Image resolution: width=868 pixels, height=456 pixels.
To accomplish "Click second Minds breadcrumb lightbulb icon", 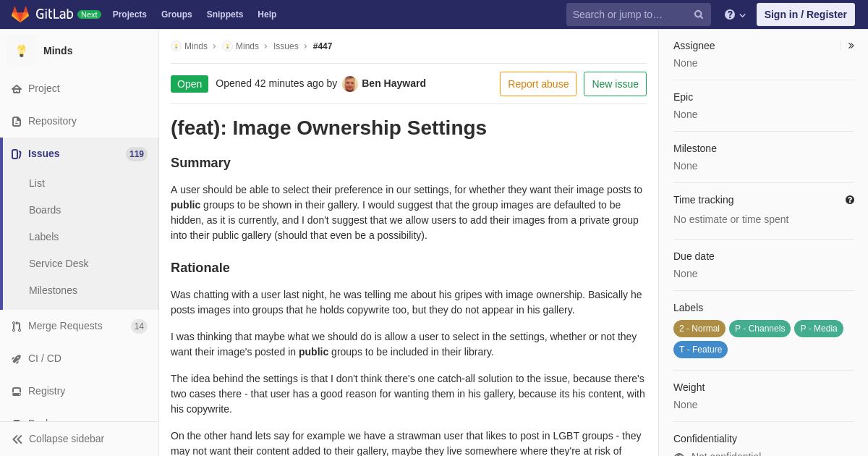I will (227, 46).
